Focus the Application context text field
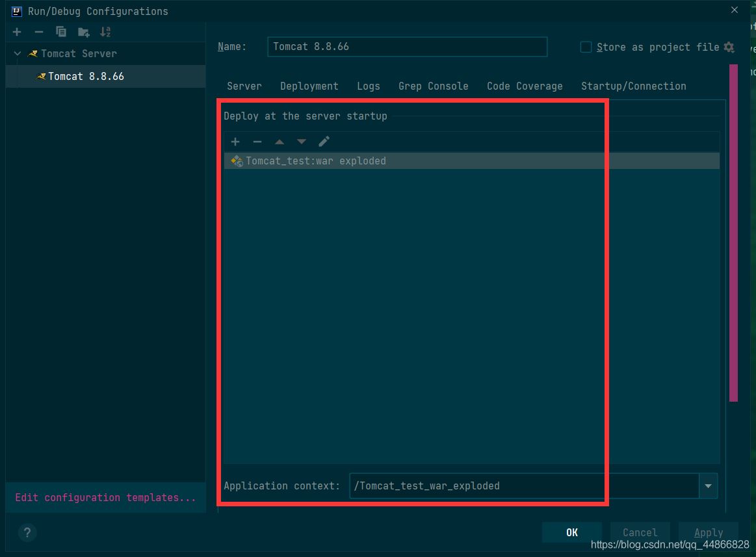Screen dimensions: 756x557 point(524,486)
